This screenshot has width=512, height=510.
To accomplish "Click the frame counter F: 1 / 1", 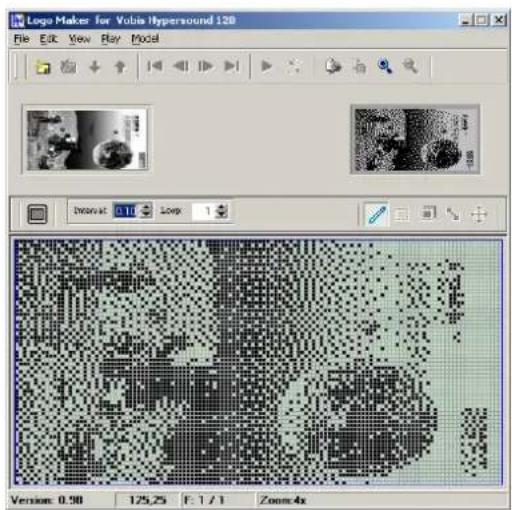I will coord(204,500).
